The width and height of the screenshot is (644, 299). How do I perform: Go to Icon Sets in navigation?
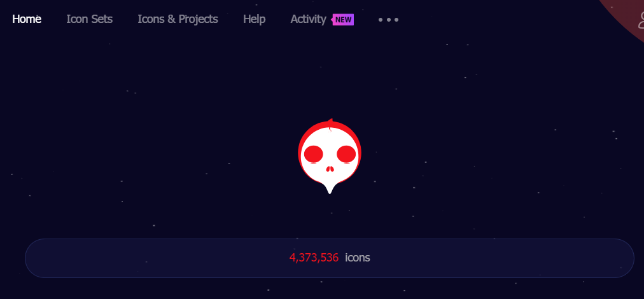point(90,19)
